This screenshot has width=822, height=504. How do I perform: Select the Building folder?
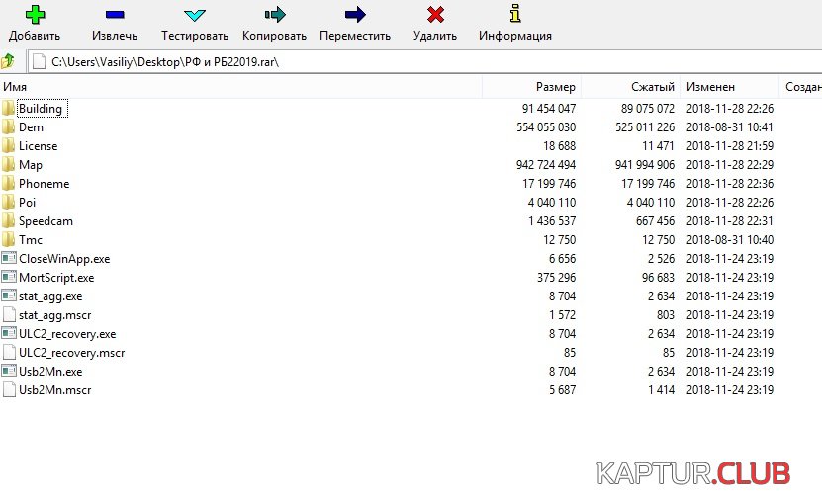pyautogui.click(x=40, y=109)
